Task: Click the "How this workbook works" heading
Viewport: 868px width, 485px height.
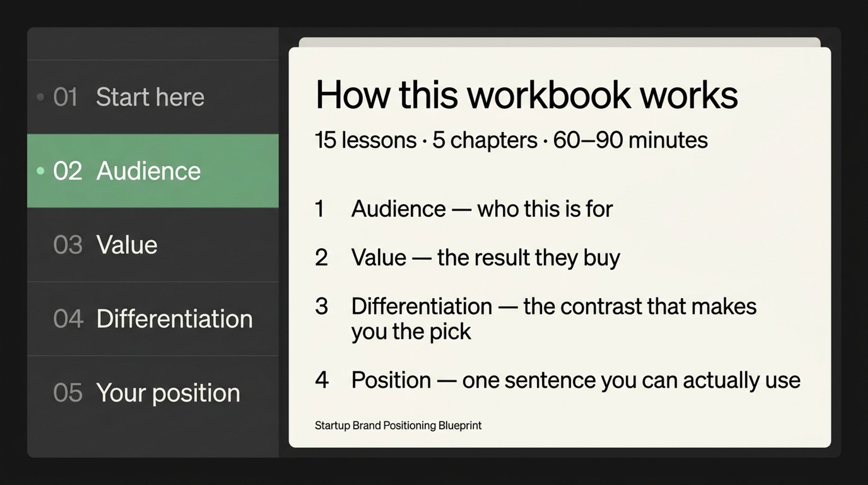Action: [526, 95]
